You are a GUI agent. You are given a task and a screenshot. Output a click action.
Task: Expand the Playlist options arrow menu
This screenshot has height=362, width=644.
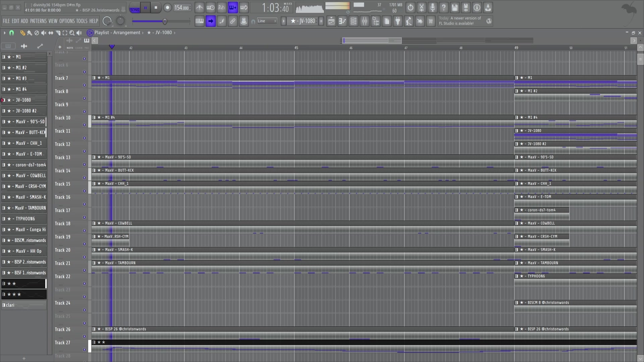tap(4, 33)
